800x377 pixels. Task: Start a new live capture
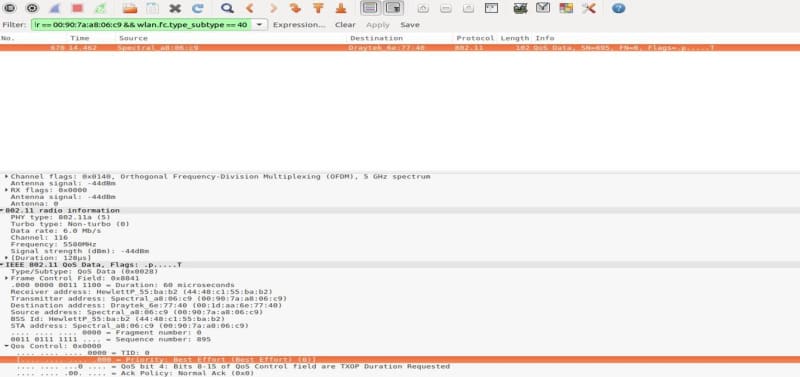pos(55,8)
